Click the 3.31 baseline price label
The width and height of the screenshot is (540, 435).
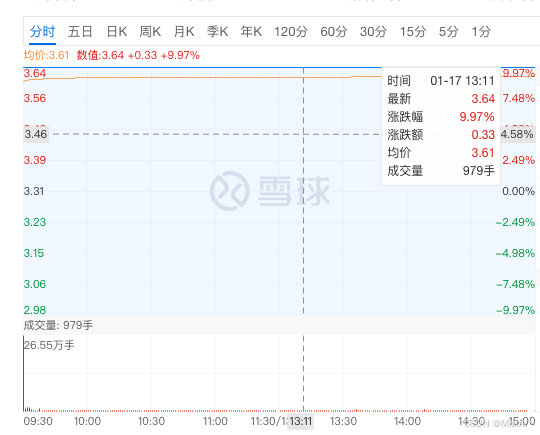tap(34, 191)
